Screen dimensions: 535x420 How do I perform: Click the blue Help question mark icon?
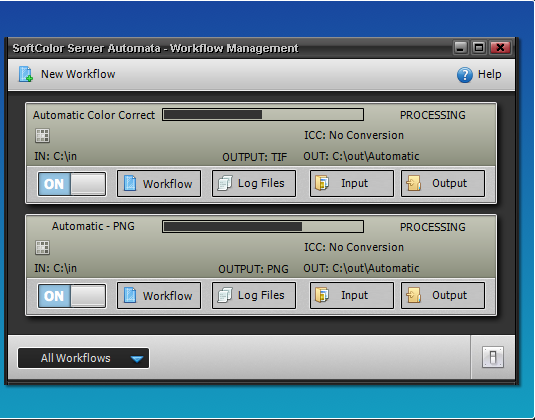coord(464,75)
